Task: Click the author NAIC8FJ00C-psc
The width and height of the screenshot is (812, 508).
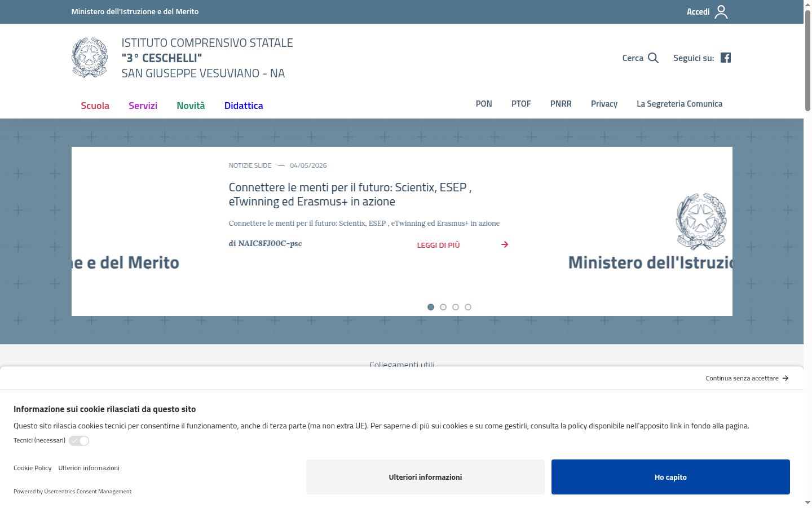Action: tap(265, 243)
